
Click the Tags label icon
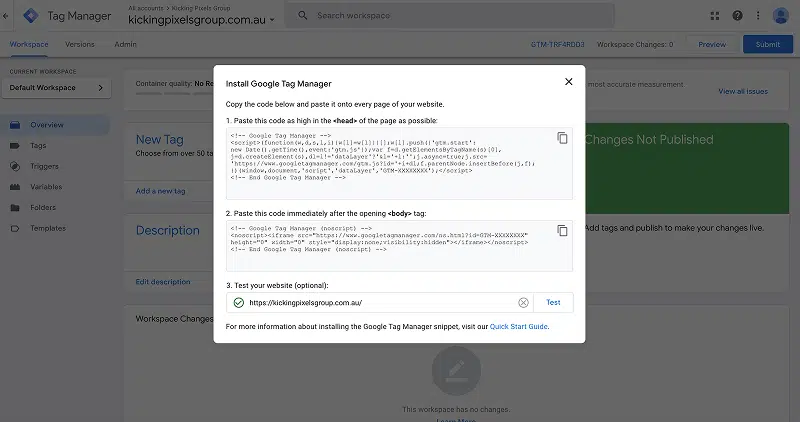pyautogui.click(x=15, y=145)
